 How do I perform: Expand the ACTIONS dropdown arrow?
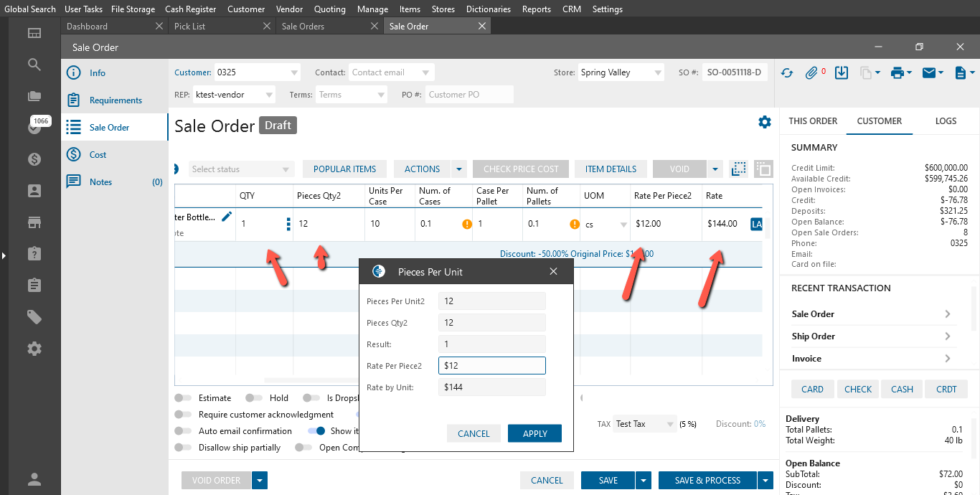coord(459,169)
